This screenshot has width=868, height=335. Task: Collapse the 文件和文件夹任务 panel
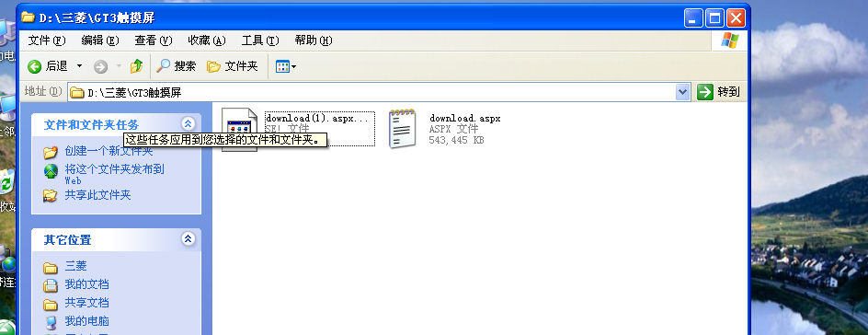point(188,123)
